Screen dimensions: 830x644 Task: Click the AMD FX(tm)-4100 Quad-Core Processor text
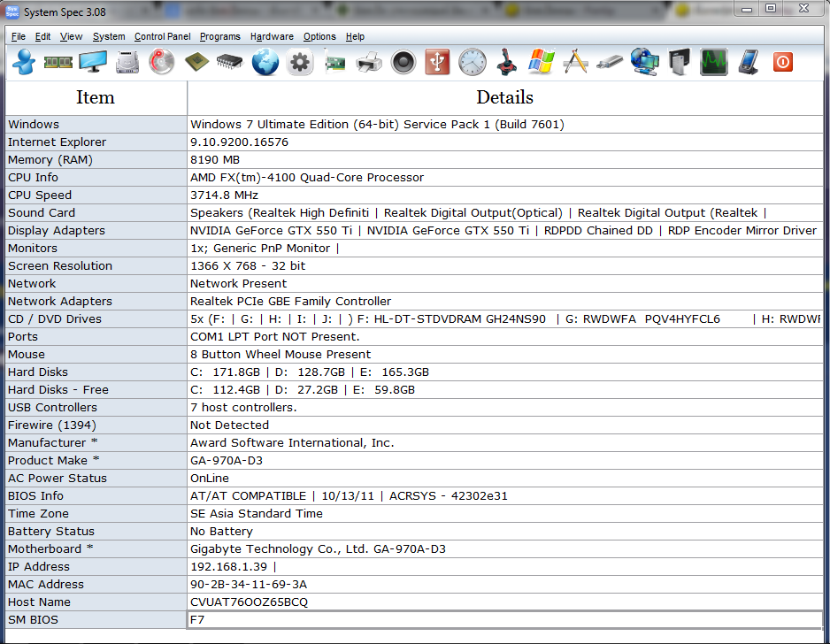click(x=307, y=178)
